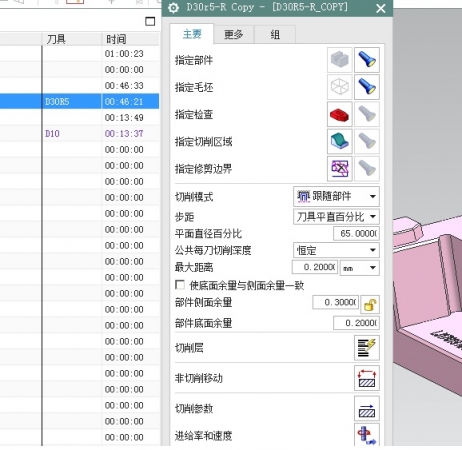Select the D10 tool cell
The image size is (462, 450).
point(72,133)
